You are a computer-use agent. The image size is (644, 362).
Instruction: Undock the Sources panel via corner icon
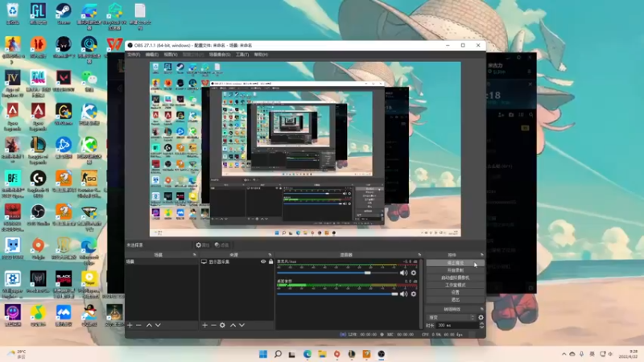(270, 255)
